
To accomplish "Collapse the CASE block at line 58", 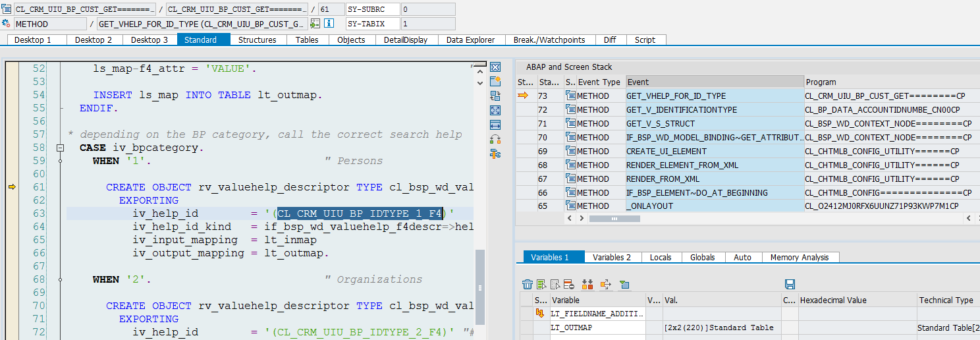I will coord(61,148).
